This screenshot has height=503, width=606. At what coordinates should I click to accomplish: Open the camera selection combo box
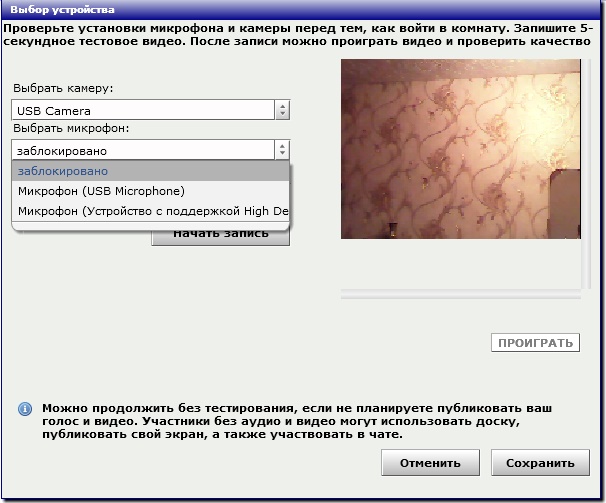coord(150,110)
